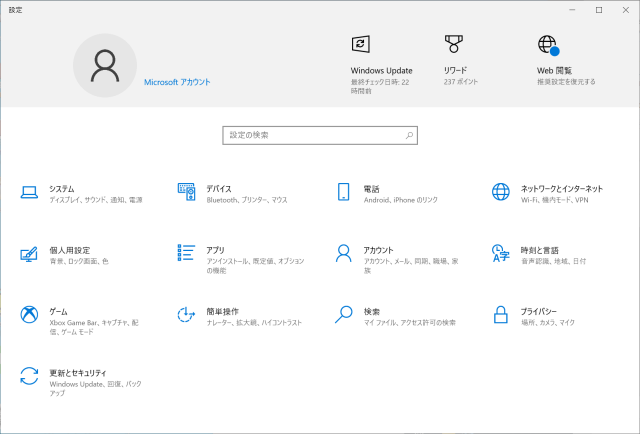Click the プライバシー title text
The width and height of the screenshot is (640, 434).
[x=539, y=312]
